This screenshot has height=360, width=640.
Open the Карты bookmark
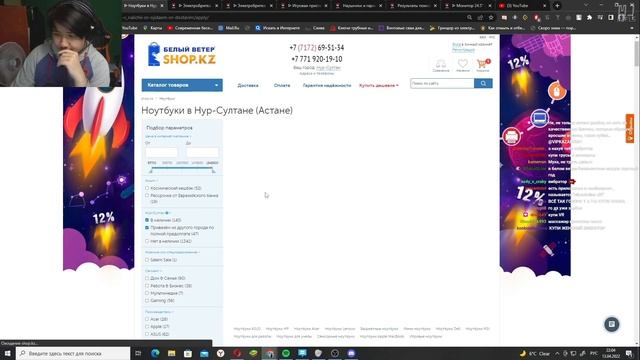(153, 28)
